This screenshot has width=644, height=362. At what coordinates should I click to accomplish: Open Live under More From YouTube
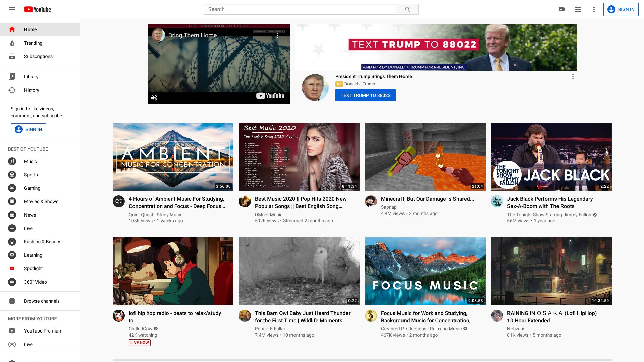(40, 344)
